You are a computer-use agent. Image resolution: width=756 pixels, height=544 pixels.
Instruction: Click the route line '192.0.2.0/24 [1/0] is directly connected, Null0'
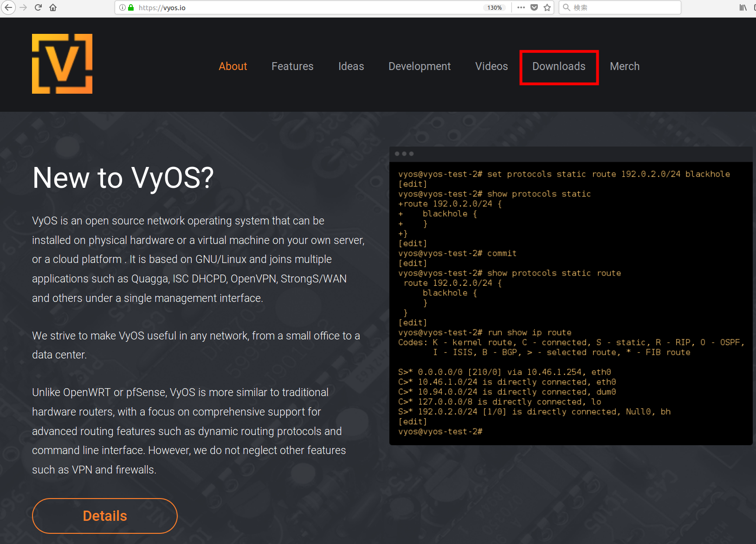pos(534,412)
